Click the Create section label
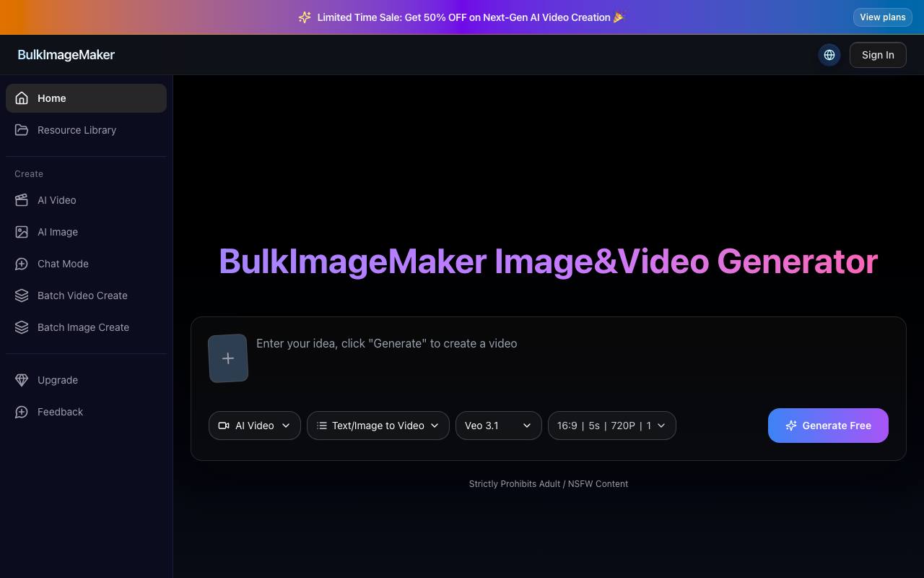Image resolution: width=924 pixels, height=578 pixels. [x=29, y=174]
